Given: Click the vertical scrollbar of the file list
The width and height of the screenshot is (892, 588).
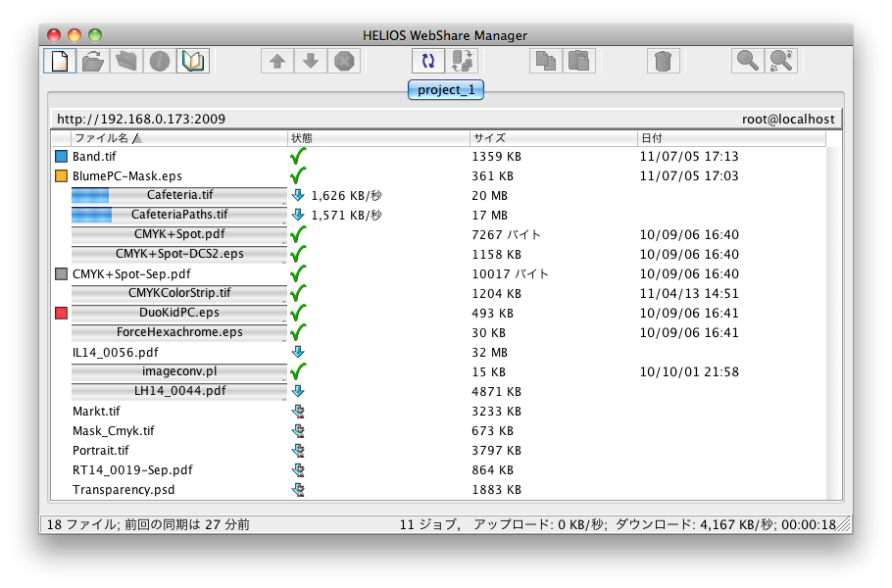Looking at the screenshot, I should [x=832, y=322].
